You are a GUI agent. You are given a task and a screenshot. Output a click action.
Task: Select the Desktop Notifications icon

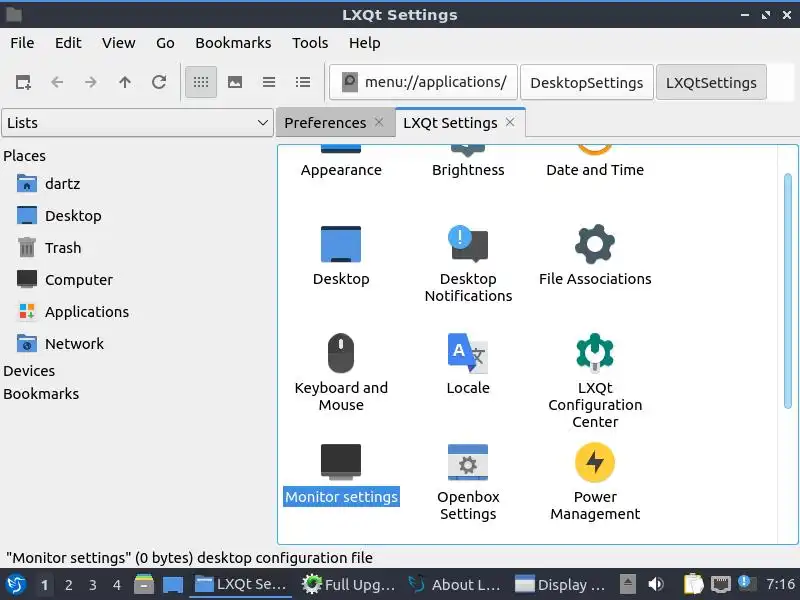(468, 244)
